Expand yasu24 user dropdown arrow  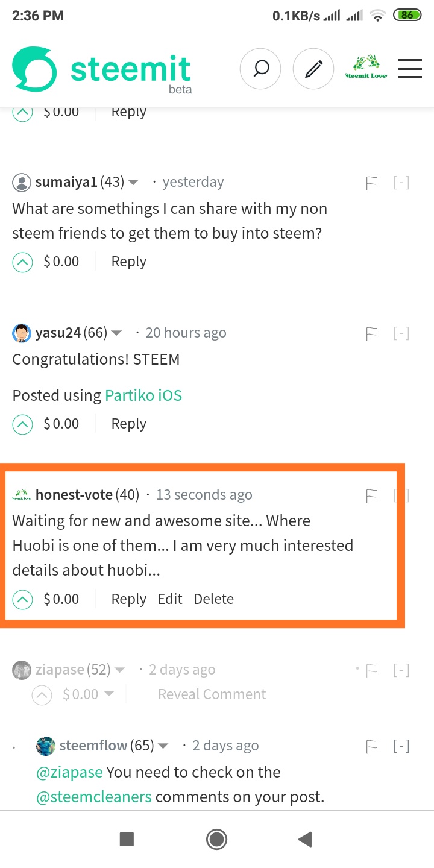[x=117, y=333]
